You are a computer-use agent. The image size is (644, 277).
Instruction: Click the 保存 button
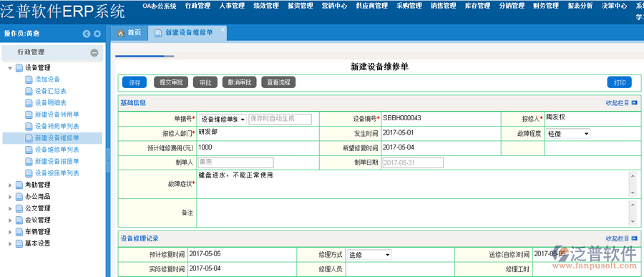[x=135, y=82]
